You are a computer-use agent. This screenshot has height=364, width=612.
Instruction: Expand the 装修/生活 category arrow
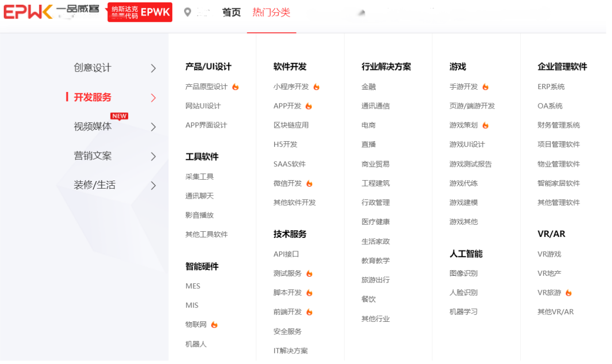coord(153,185)
